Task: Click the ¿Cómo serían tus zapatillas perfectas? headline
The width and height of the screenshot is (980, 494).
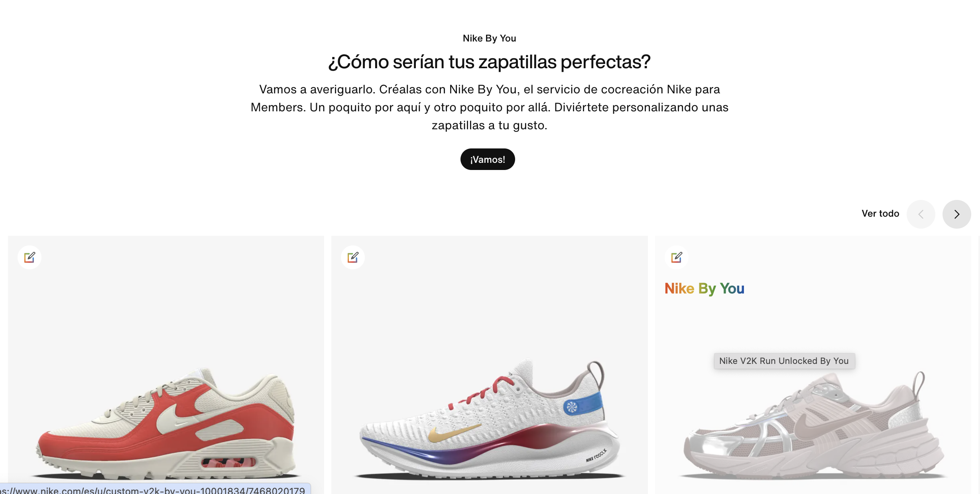Action: (x=489, y=62)
